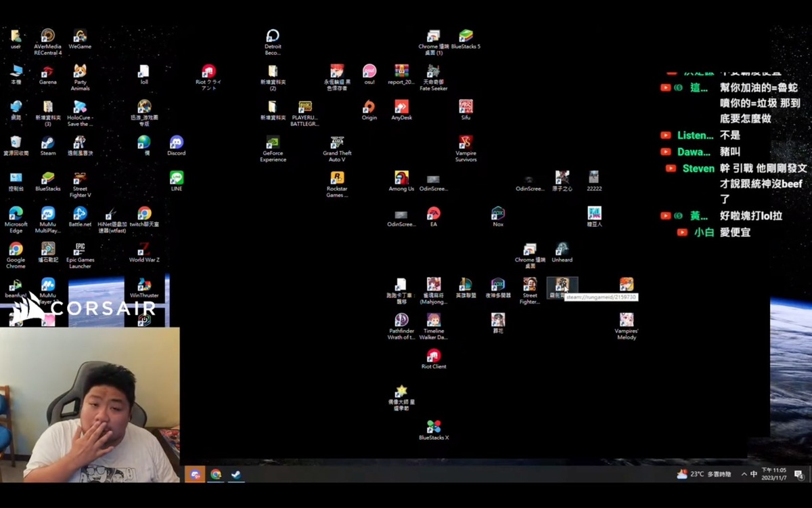Select the Rockstar Games Launcher shortcut
812x508 pixels.
pos(337,184)
